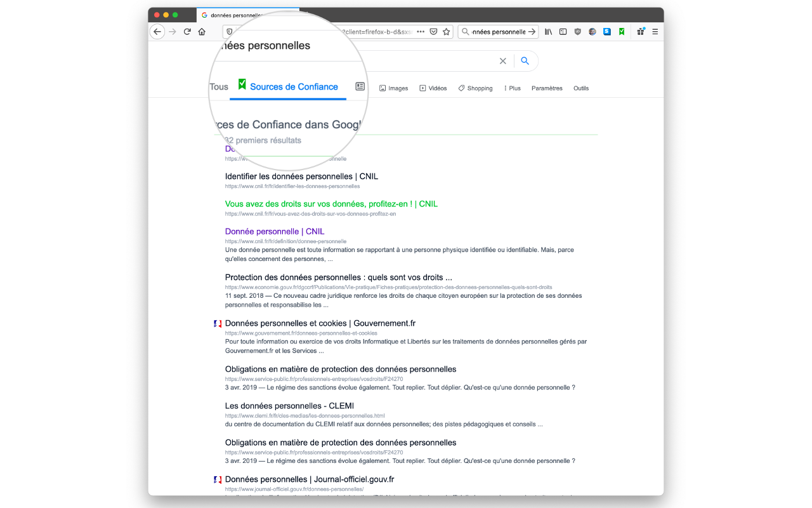Click the news icon beside Sources de Confiance
Image resolution: width=812 pixels, height=508 pixels.
tap(360, 86)
